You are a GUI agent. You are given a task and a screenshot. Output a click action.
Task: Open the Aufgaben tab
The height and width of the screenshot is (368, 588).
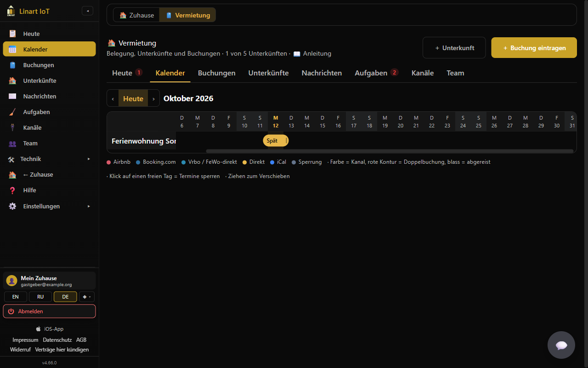376,73
